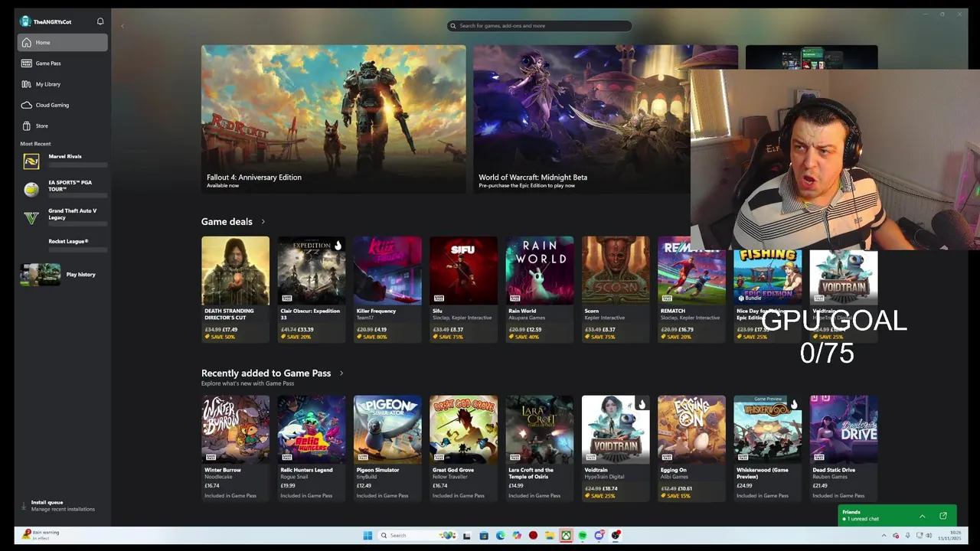Expand Recently added to Game Pass chevron

tap(341, 373)
